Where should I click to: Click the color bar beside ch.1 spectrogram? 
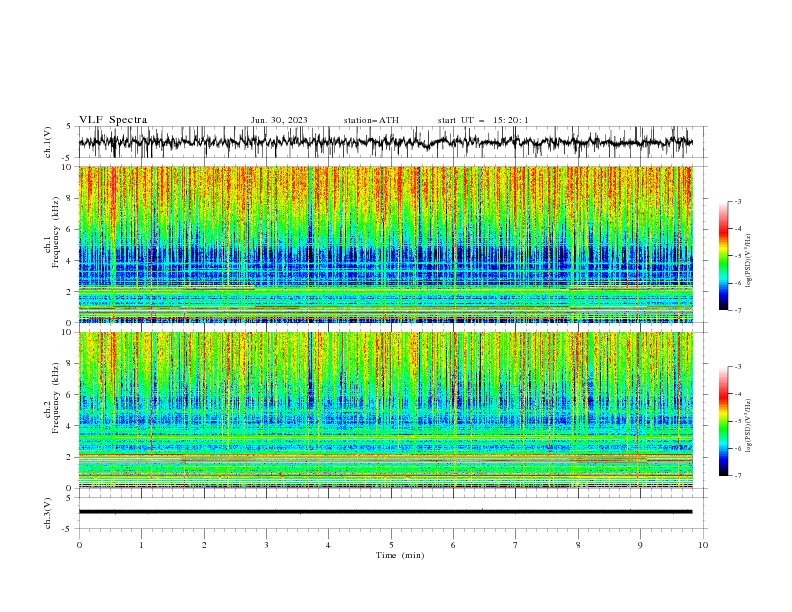[x=723, y=256]
